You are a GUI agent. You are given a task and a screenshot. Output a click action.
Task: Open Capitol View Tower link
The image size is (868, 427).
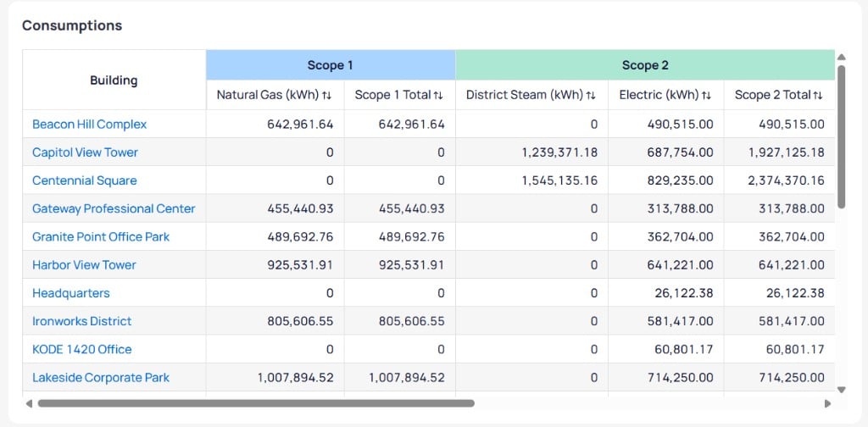(86, 152)
